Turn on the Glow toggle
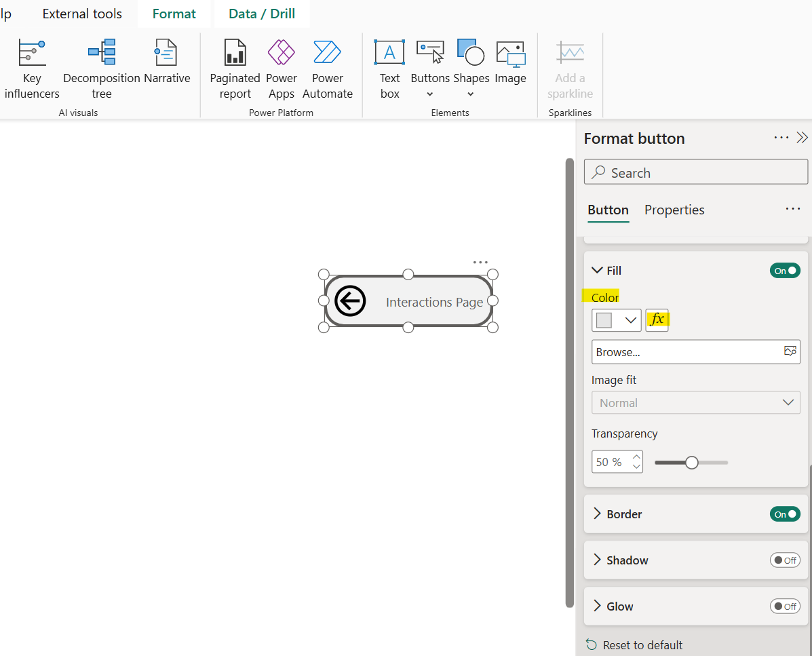This screenshot has height=656, width=812. click(785, 606)
